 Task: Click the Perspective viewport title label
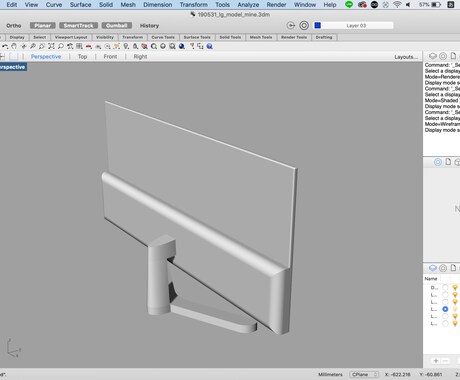coord(13,67)
